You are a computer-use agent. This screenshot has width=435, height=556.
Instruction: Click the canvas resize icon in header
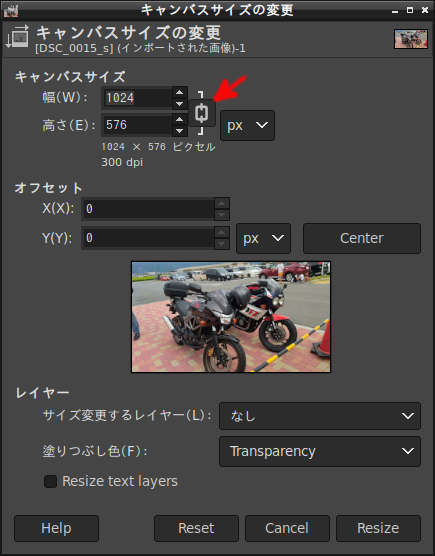17,37
